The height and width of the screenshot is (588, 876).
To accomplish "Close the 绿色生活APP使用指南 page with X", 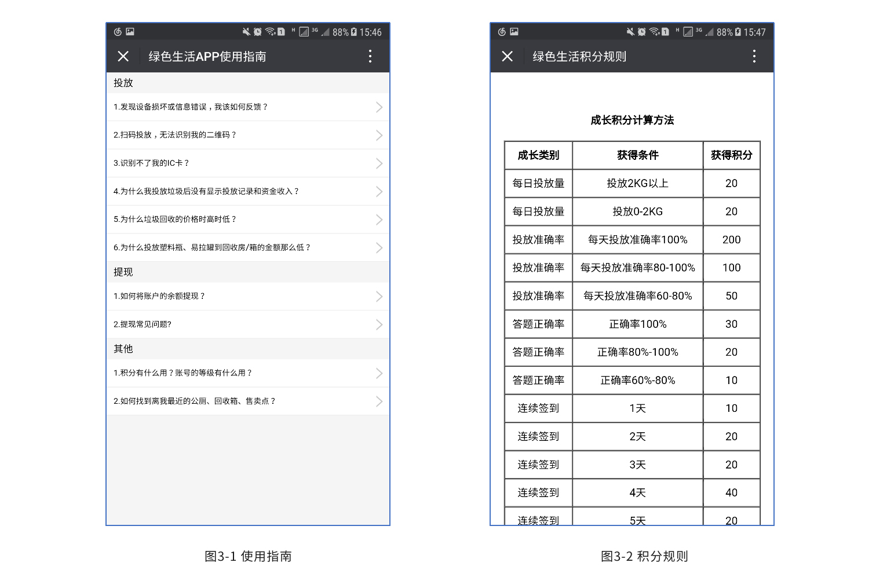I will pos(123,56).
